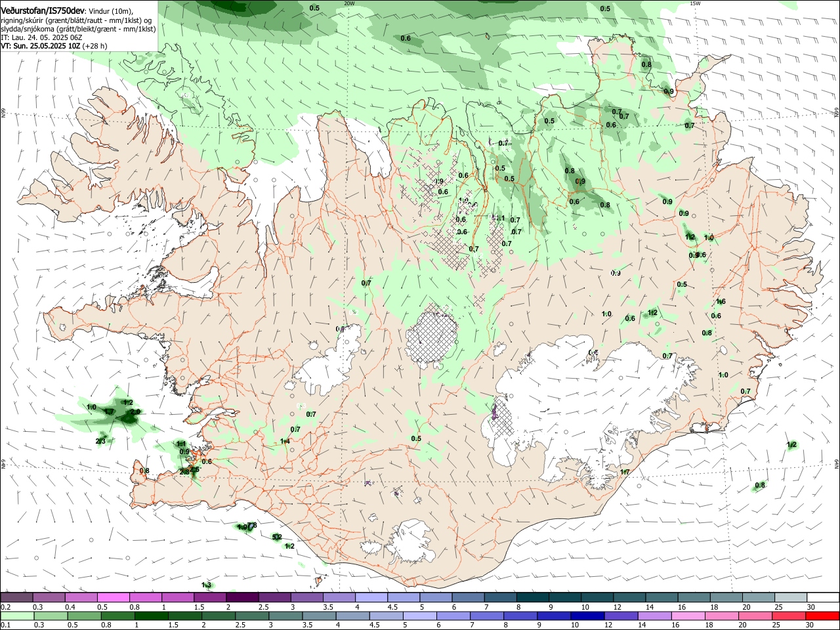Select the upper-row white swatch labeled 30
The height and width of the screenshot is (630, 840).
(x=823, y=598)
